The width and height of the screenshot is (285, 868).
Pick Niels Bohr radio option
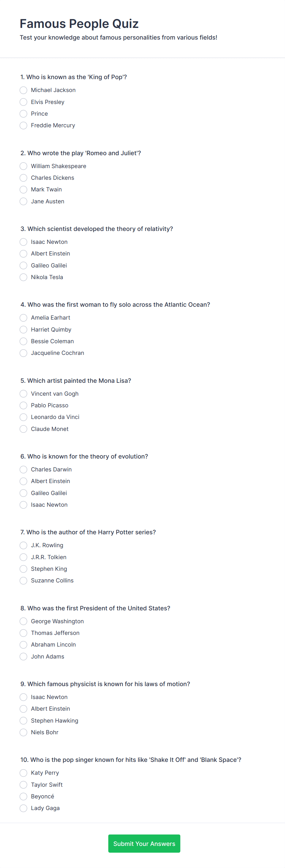(23, 732)
